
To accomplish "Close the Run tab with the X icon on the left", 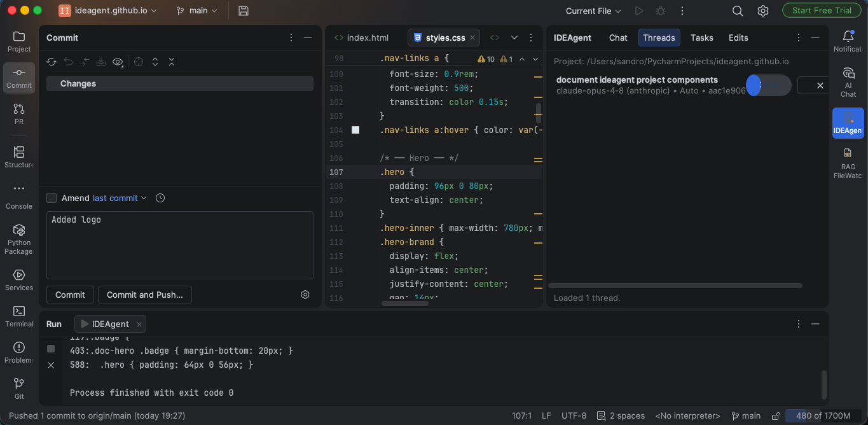I will pos(51,365).
